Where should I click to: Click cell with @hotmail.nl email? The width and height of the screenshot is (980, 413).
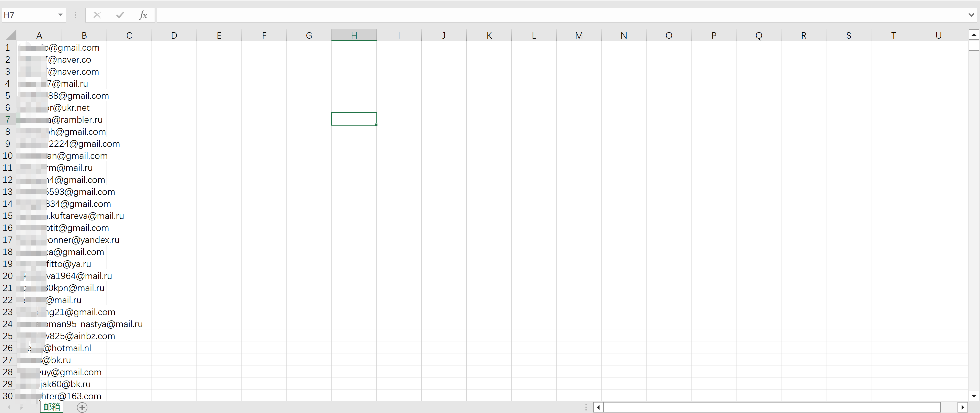(x=39, y=348)
